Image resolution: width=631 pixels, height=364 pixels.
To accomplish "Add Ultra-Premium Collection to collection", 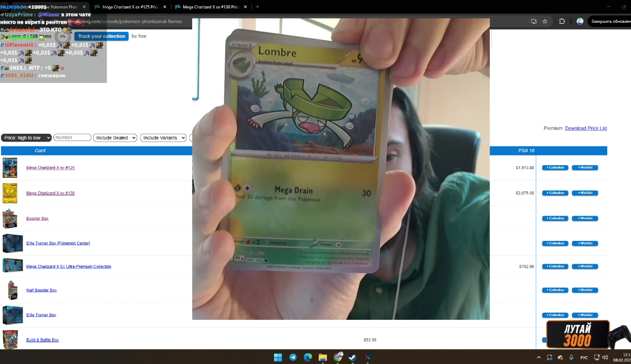I will pos(555,266).
